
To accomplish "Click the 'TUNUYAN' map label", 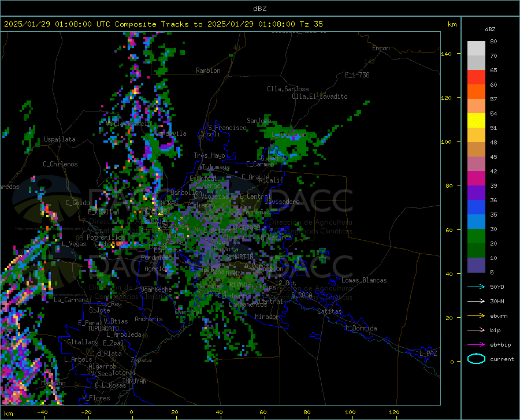I will point(134,381).
